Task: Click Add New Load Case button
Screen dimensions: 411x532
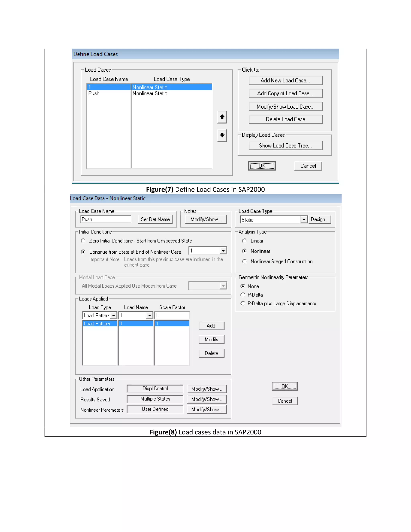Action: click(285, 80)
